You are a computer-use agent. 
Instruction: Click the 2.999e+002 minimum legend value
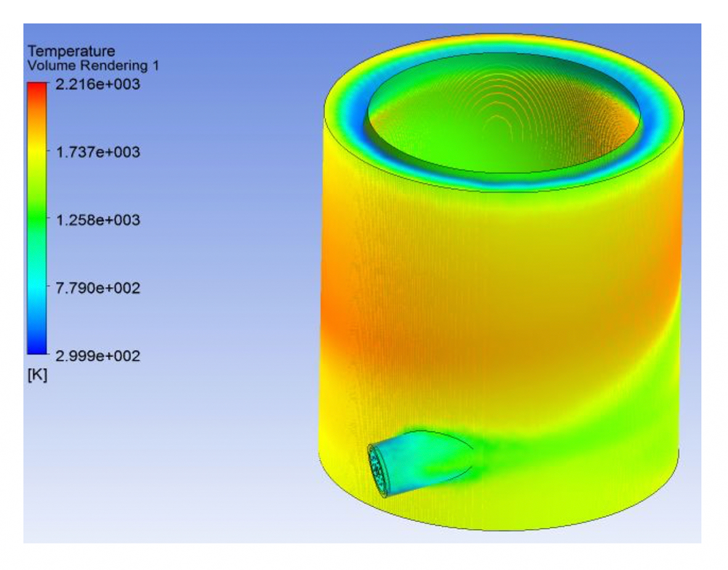pos(96,356)
